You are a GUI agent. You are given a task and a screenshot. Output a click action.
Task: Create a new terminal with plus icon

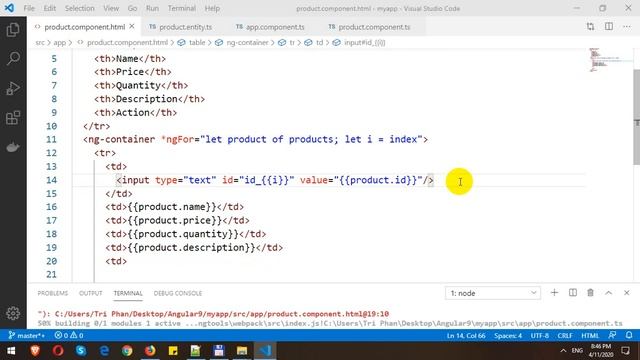[554, 293]
